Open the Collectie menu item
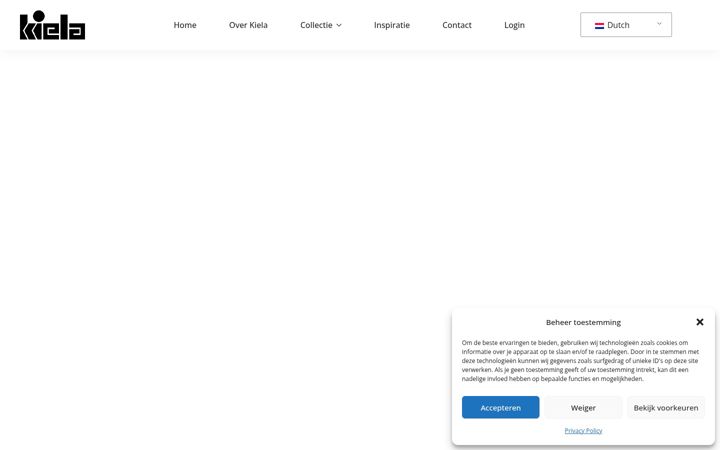 (x=316, y=25)
